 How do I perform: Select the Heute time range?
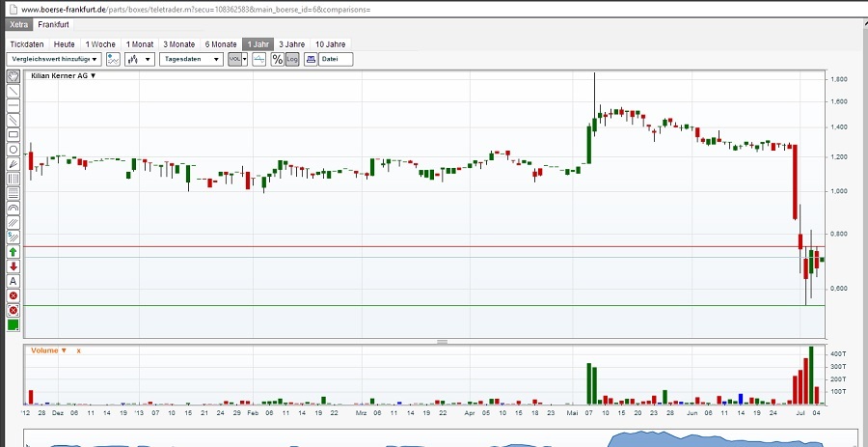click(65, 44)
